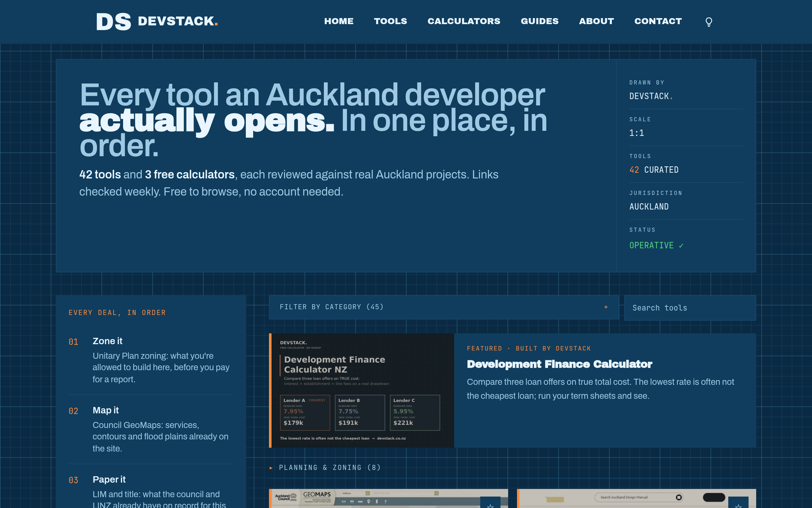Image resolution: width=812 pixels, height=508 pixels.
Task: Click the 'OPERATIVE ✓' status value
Action: coord(656,246)
